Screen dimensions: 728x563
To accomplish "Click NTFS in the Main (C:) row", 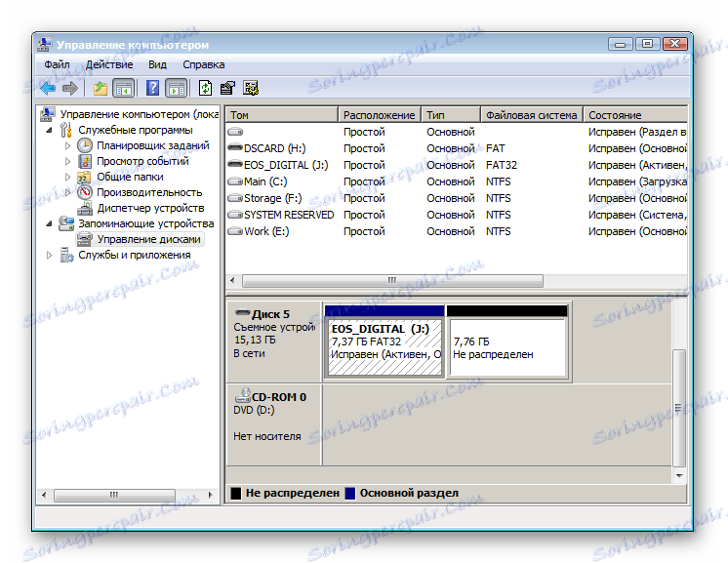I will (498, 181).
